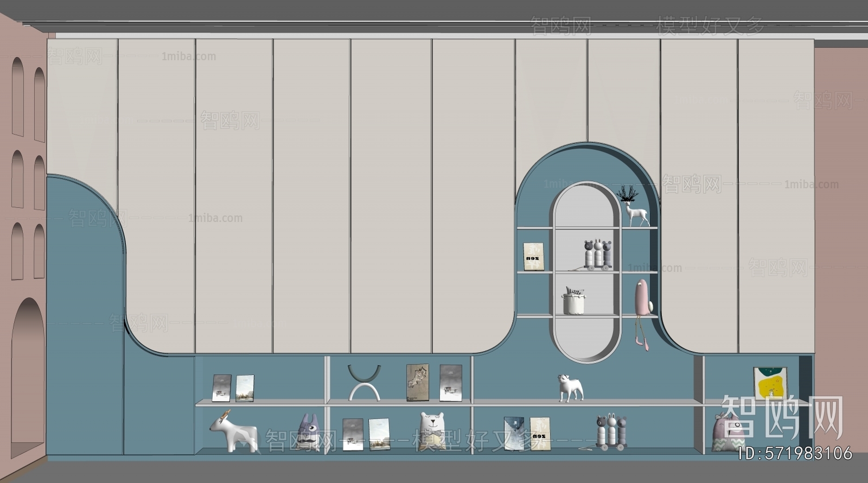This screenshot has height=483, width=868.
Task: Click the white pot inside the oval niche
Action: pos(573,303)
